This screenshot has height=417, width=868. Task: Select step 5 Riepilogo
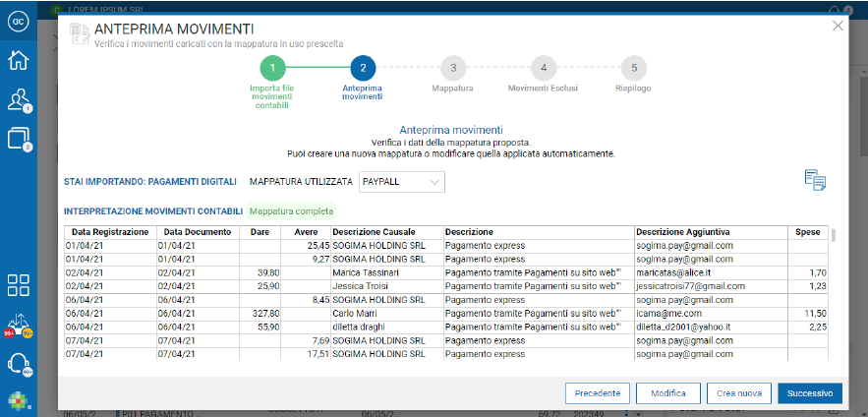coord(634,69)
